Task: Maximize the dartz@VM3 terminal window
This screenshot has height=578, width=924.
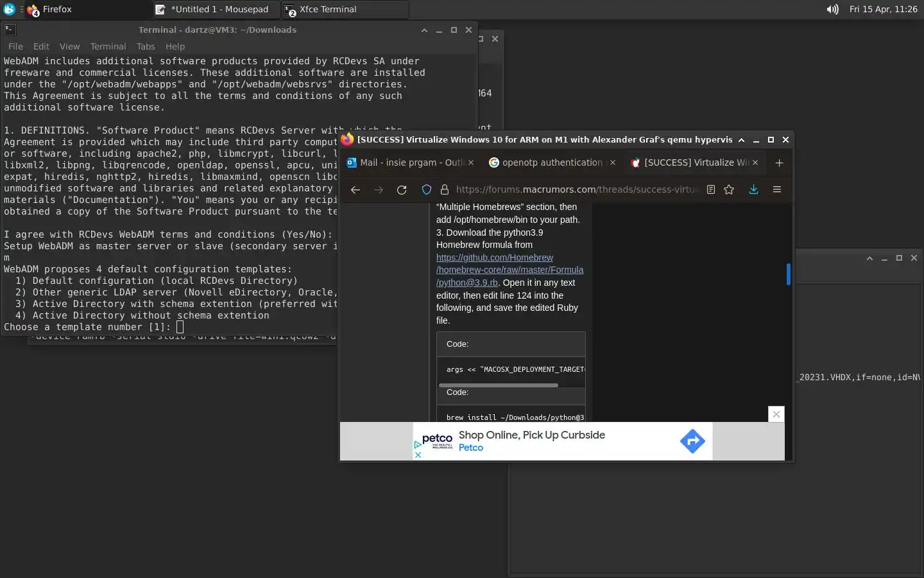Action: 454,30
